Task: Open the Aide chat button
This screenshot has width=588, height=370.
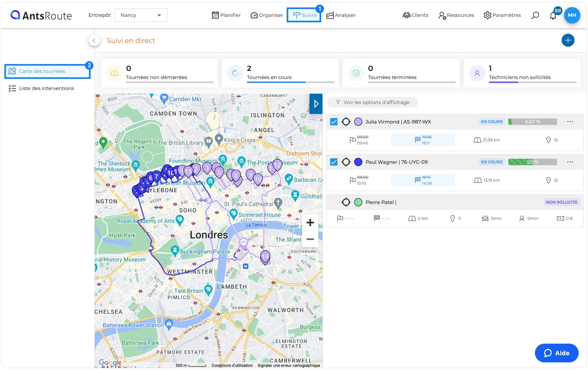Action: click(x=557, y=353)
